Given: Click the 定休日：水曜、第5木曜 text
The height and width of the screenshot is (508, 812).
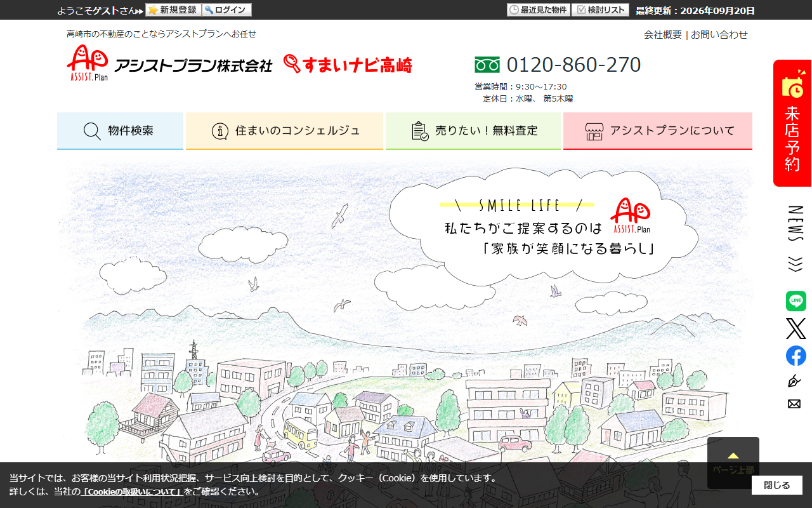Looking at the screenshot, I should click(x=528, y=99).
